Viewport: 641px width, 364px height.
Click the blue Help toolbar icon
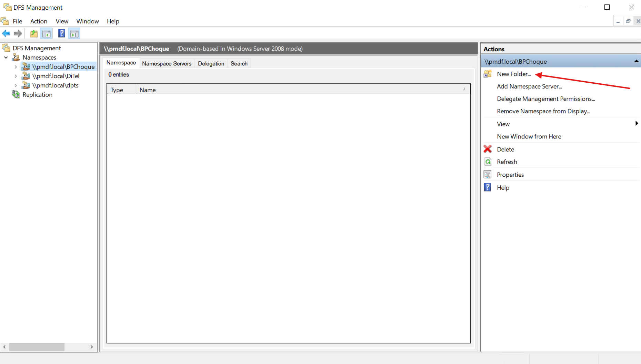point(61,33)
